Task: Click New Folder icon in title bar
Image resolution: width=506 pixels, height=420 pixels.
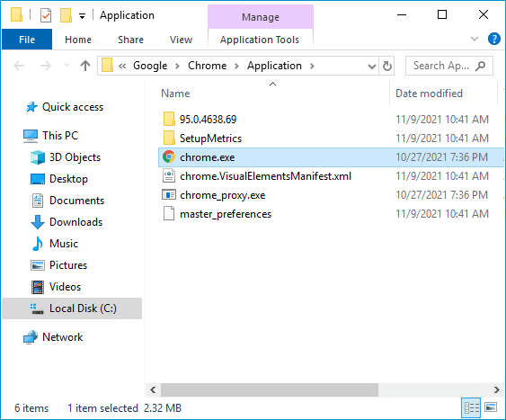Action: coord(66,15)
